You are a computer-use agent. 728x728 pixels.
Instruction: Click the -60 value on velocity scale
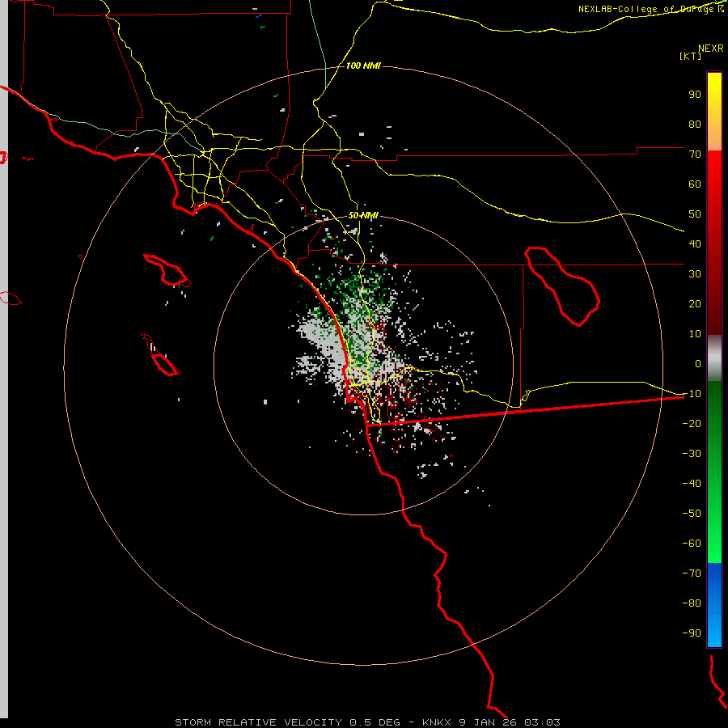pos(692,544)
